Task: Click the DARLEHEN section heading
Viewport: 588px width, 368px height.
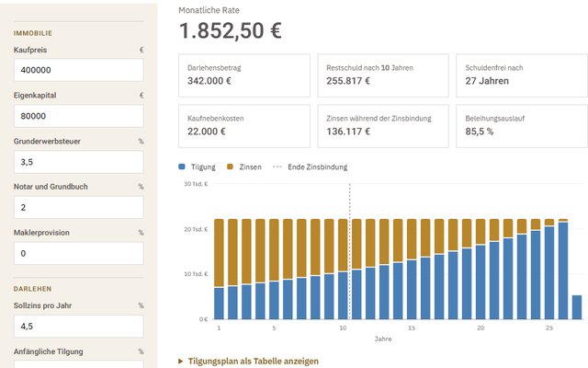Action: (x=33, y=289)
